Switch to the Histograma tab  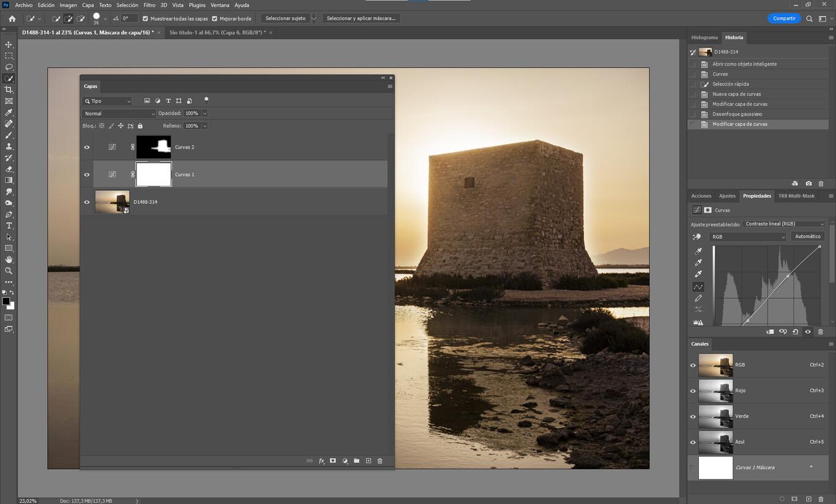coord(704,37)
